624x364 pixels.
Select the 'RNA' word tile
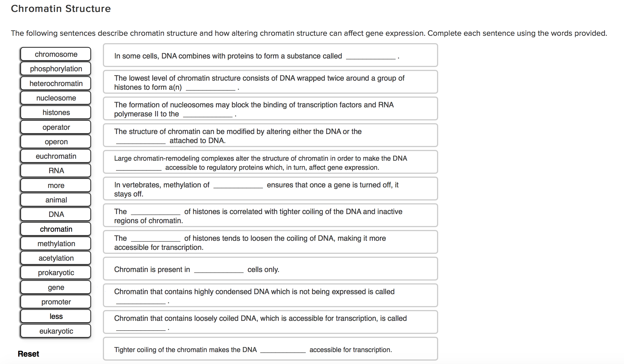56,170
